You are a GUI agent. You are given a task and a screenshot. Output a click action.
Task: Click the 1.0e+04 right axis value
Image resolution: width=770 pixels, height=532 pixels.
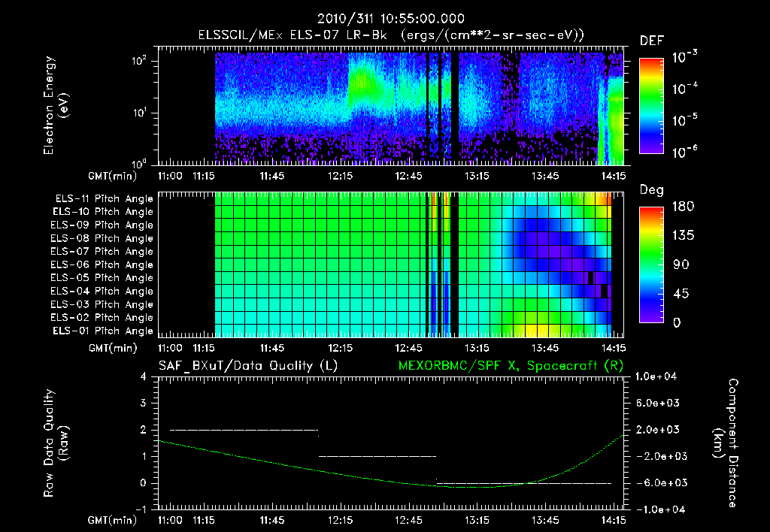(x=656, y=377)
